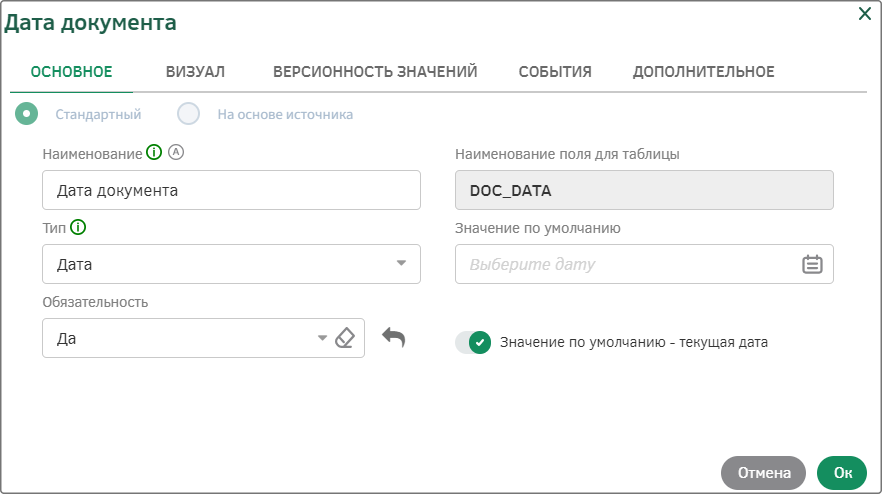Image resolution: width=882 pixels, height=494 pixels.
Task: Click the info icon next to Тип
Action: coord(78,227)
